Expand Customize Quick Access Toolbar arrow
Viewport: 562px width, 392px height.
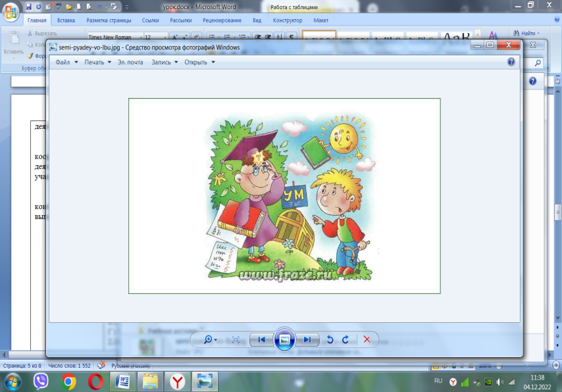coord(126,7)
